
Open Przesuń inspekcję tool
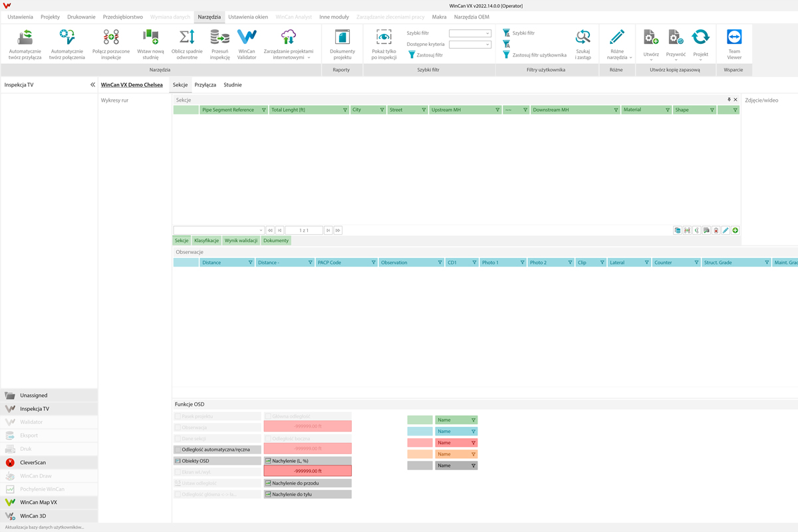(219, 44)
